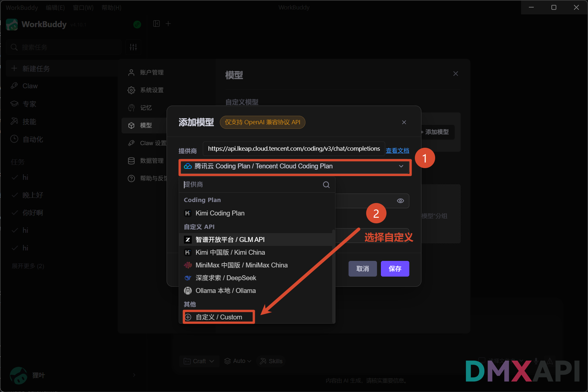Close the 模型 settings panel
This screenshot has height=392, width=588.
tap(456, 74)
